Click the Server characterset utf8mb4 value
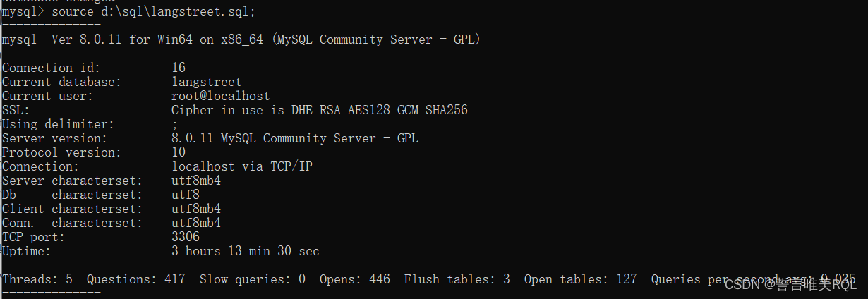This screenshot has height=299, width=868. coord(195,181)
